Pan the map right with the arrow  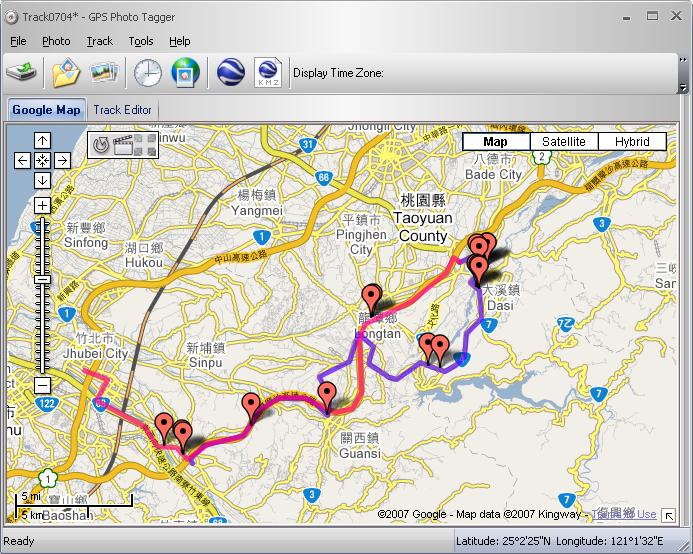[63, 160]
